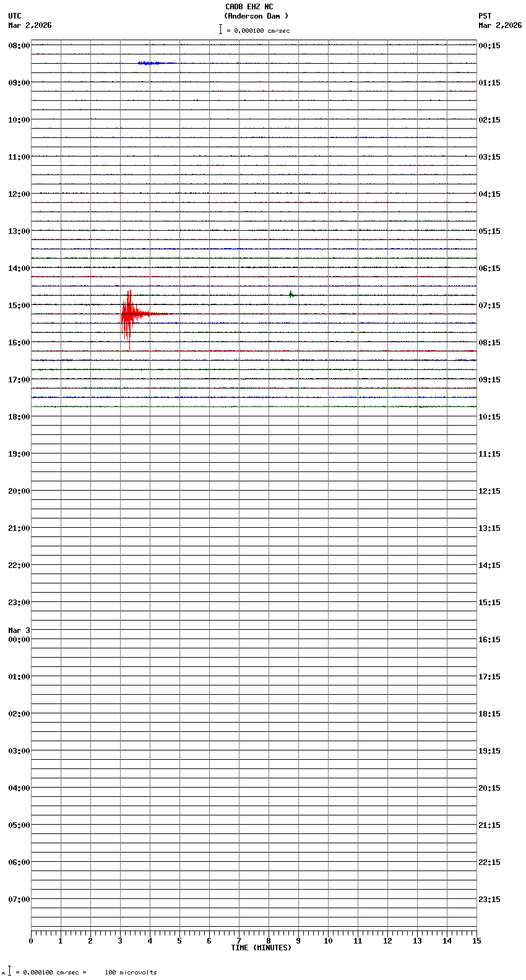Click the '18:00' UTC time label

tap(19, 417)
